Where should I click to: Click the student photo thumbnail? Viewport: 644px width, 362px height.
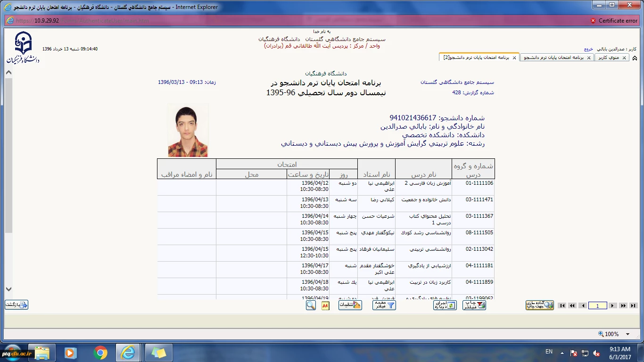(x=188, y=131)
